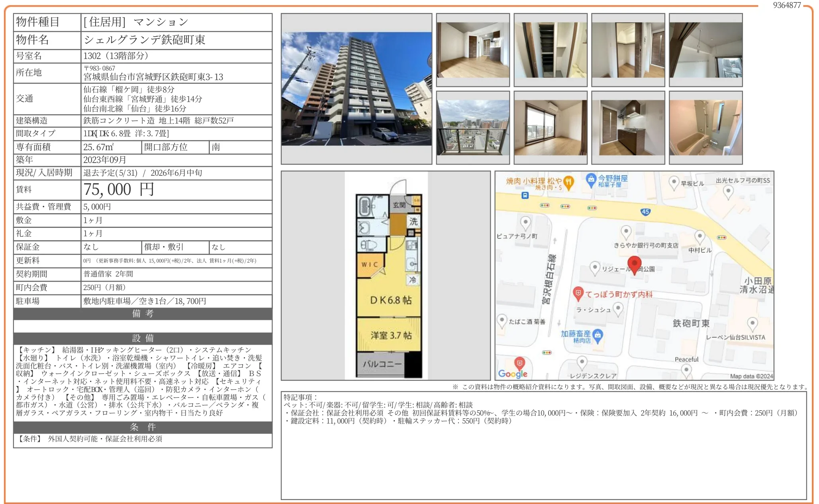This screenshot has height=504, width=819.
Task: Click the route 45 road shield
Action: point(645,212)
